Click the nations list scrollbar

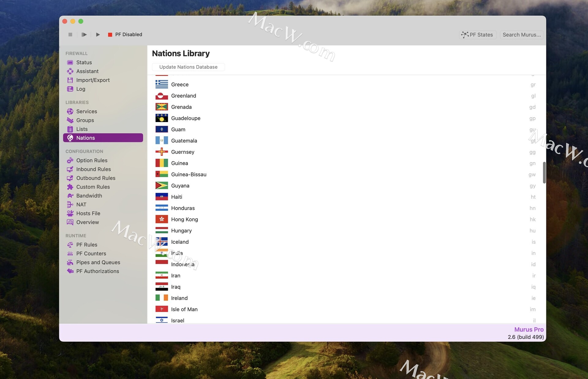coord(544,173)
